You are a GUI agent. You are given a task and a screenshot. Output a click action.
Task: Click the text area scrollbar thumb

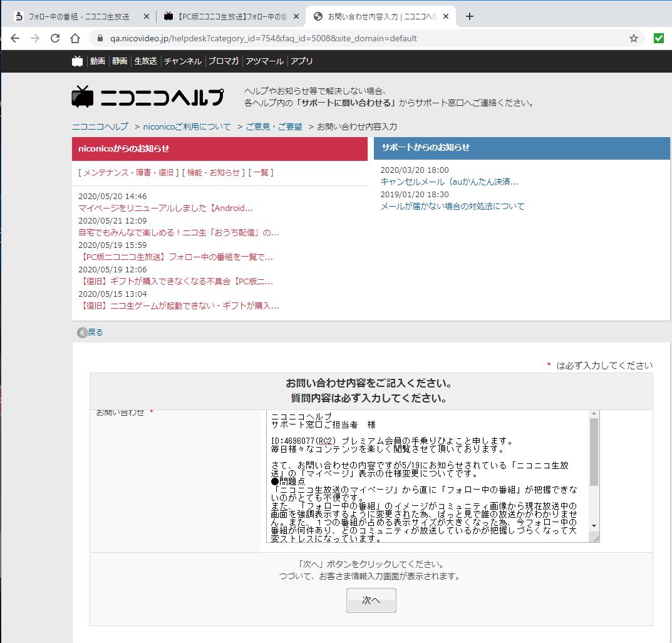click(594, 452)
